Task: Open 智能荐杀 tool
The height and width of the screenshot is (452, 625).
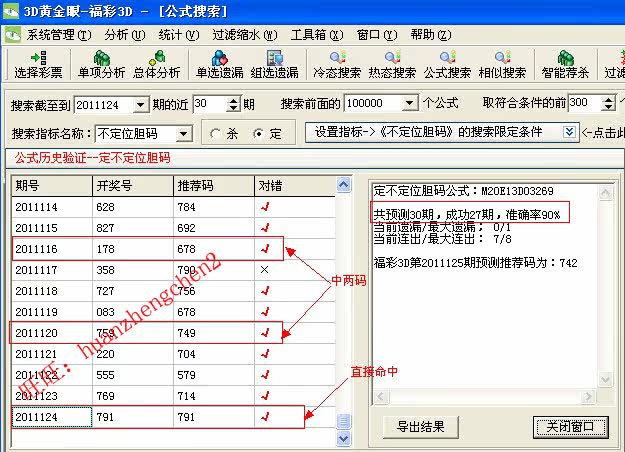Action: pos(565,65)
